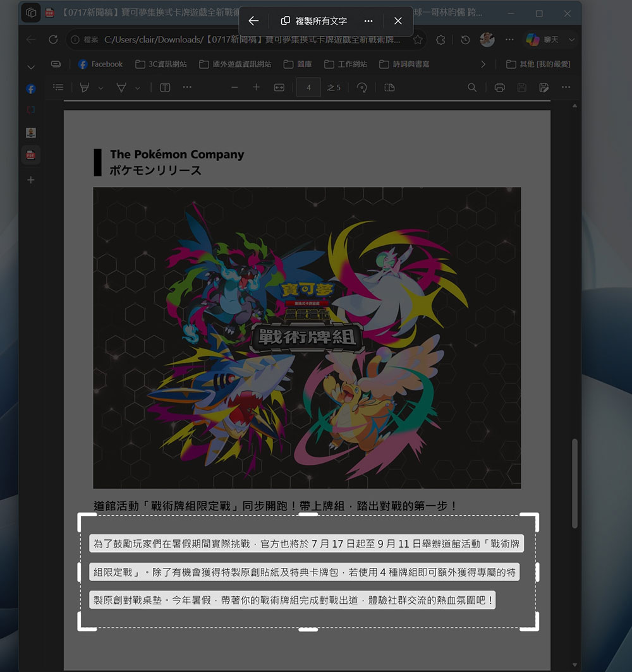This screenshot has height=672, width=632.
Task: Open PDF table of contents icon
Action: tap(58, 87)
